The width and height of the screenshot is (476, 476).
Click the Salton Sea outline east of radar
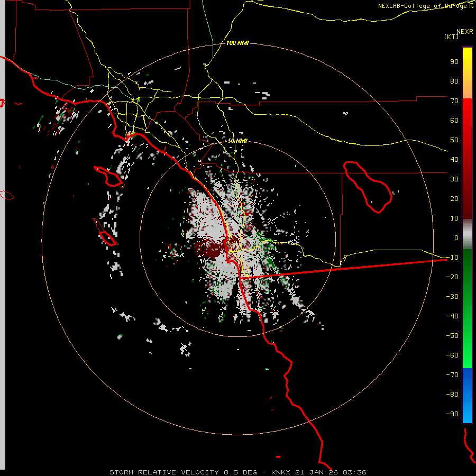[x=368, y=187]
